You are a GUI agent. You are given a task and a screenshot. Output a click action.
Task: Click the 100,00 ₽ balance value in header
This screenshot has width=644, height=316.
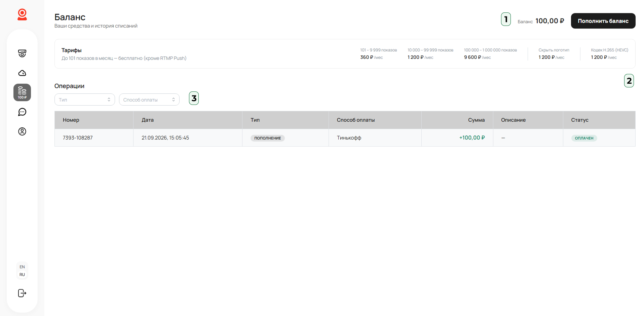tap(550, 21)
